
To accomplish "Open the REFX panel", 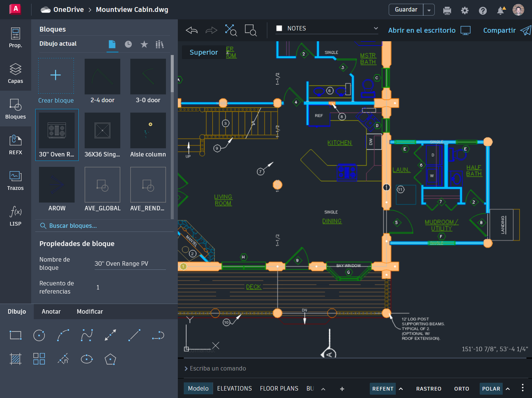I will (16, 145).
